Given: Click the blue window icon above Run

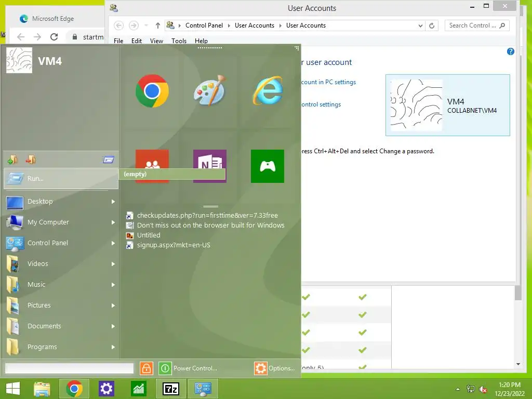Looking at the screenshot, I should point(109,159).
